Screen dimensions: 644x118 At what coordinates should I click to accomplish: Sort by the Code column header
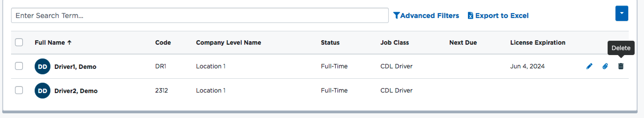click(163, 43)
